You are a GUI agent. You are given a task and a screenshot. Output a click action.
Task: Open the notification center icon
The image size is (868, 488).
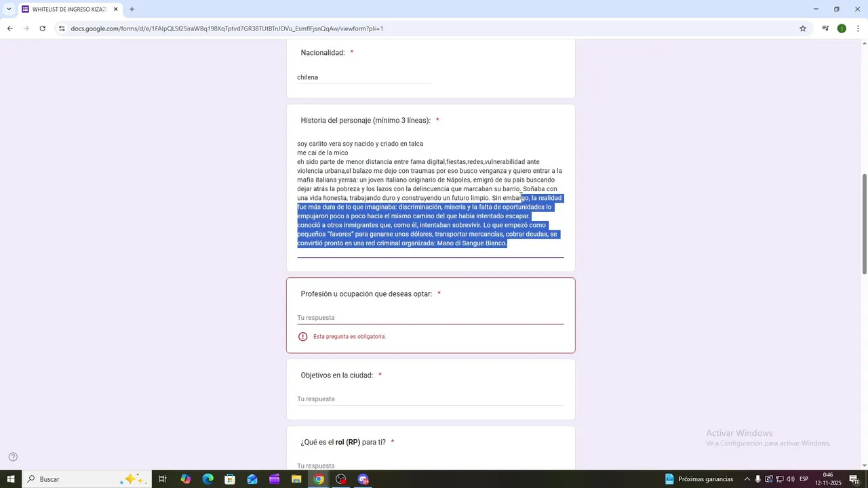point(854,479)
